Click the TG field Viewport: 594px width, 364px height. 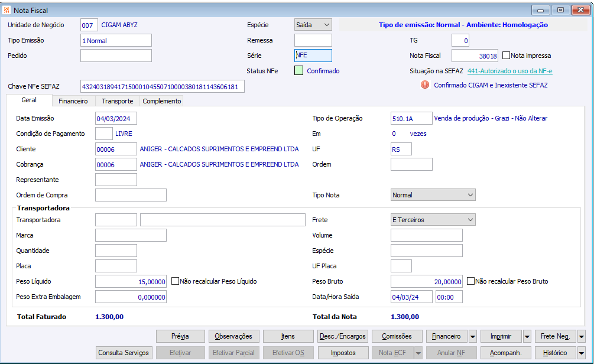tap(460, 40)
